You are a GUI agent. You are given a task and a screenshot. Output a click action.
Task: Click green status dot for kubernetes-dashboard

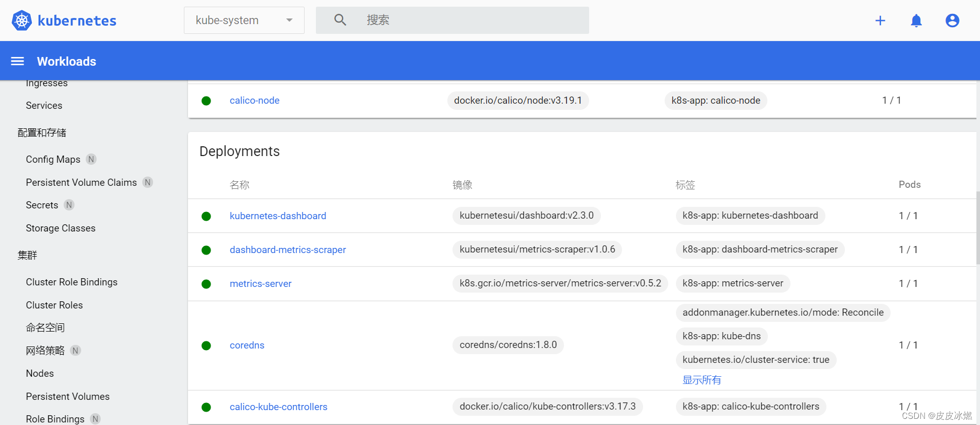pyautogui.click(x=206, y=216)
